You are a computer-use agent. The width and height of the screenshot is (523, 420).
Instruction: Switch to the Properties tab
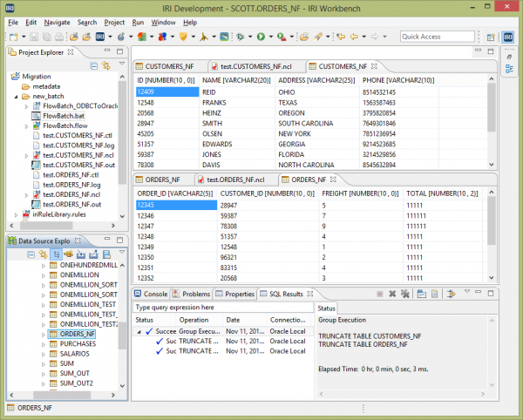[x=234, y=294]
